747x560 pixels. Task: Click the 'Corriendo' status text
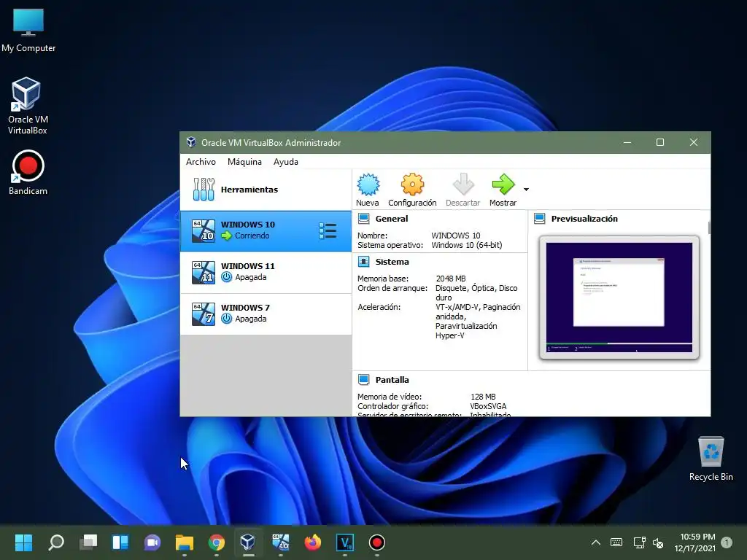252,236
